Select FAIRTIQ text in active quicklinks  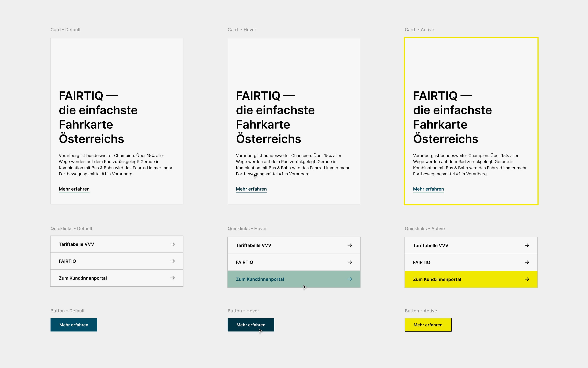tap(422, 262)
